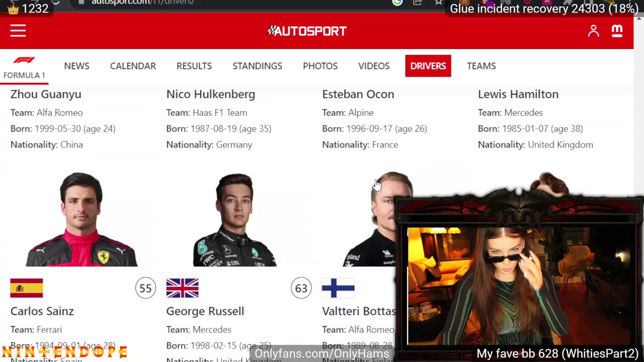Viewport: 644px width, 362px height.
Task: Open the NEWS tab
Action: (77, 66)
